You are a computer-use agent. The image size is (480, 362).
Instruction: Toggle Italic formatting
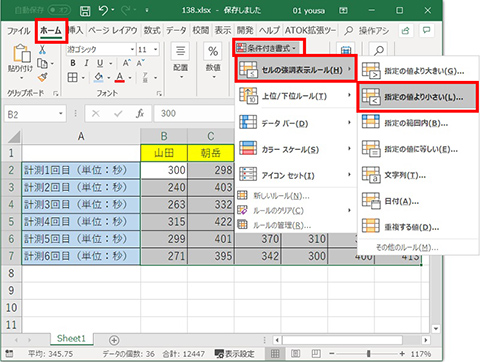tap(86, 63)
